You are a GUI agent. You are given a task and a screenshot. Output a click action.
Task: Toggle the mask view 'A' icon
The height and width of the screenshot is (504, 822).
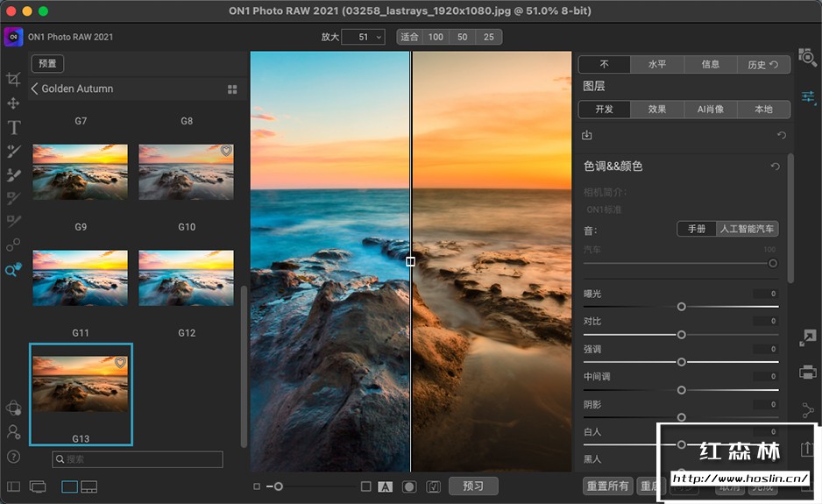385,486
